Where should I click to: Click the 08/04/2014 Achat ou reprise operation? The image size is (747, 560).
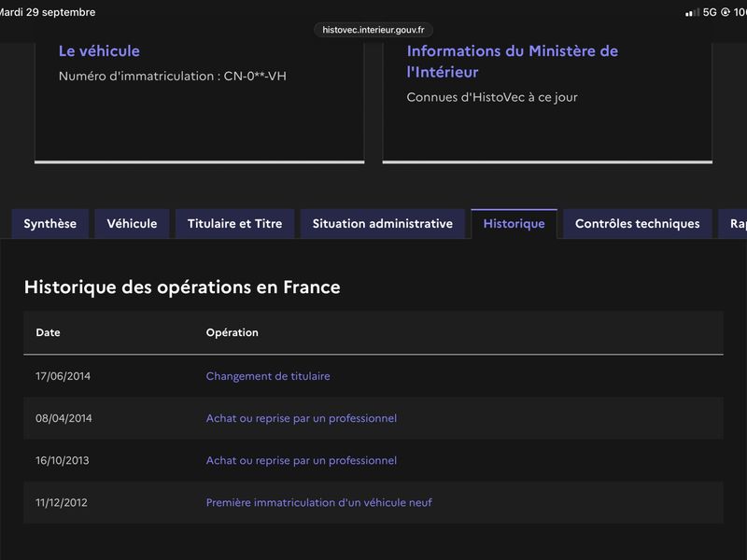pos(301,418)
